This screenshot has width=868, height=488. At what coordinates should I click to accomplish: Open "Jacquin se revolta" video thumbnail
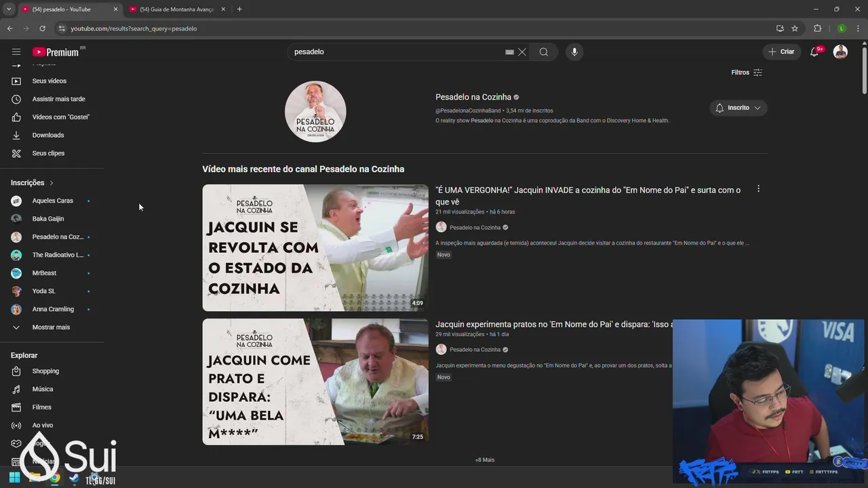pyautogui.click(x=315, y=248)
